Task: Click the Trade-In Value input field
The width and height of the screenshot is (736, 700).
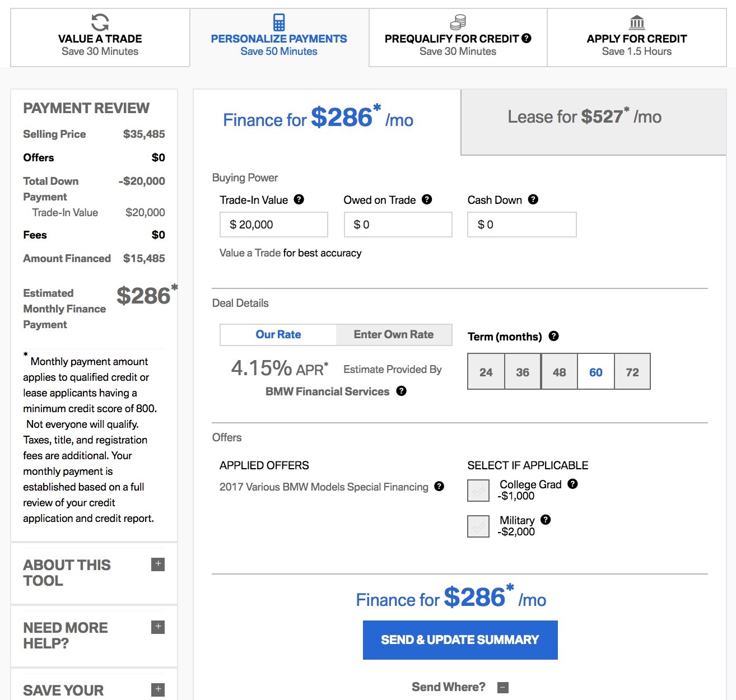Action: (274, 225)
